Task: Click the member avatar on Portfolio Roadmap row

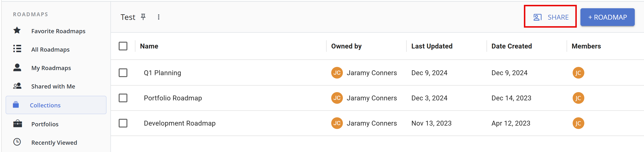Action: tap(578, 98)
